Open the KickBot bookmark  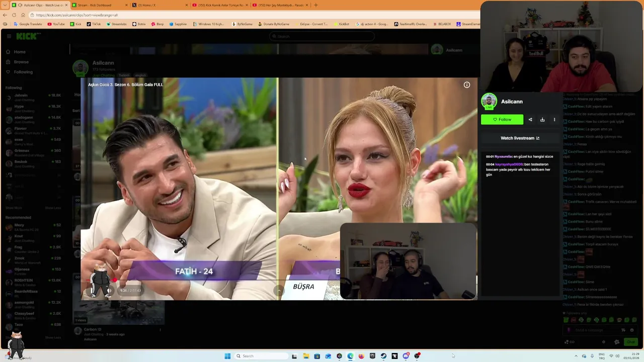pyautogui.click(x=341, y=24)
